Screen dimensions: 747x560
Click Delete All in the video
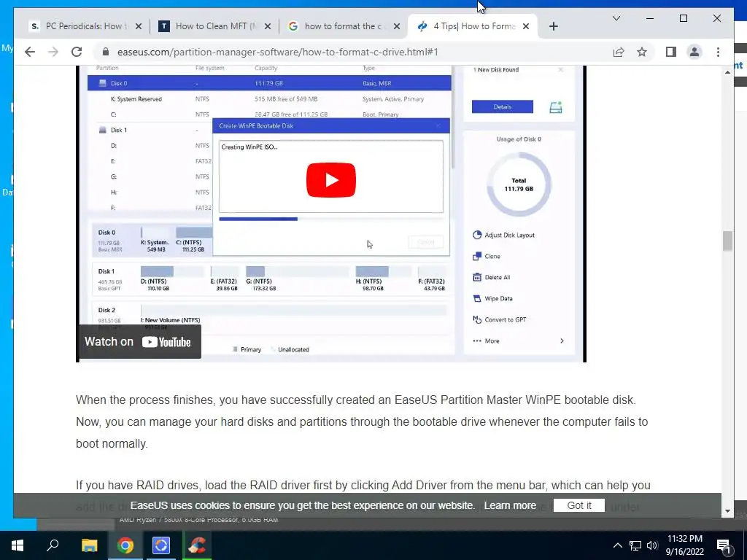[491, 277]
